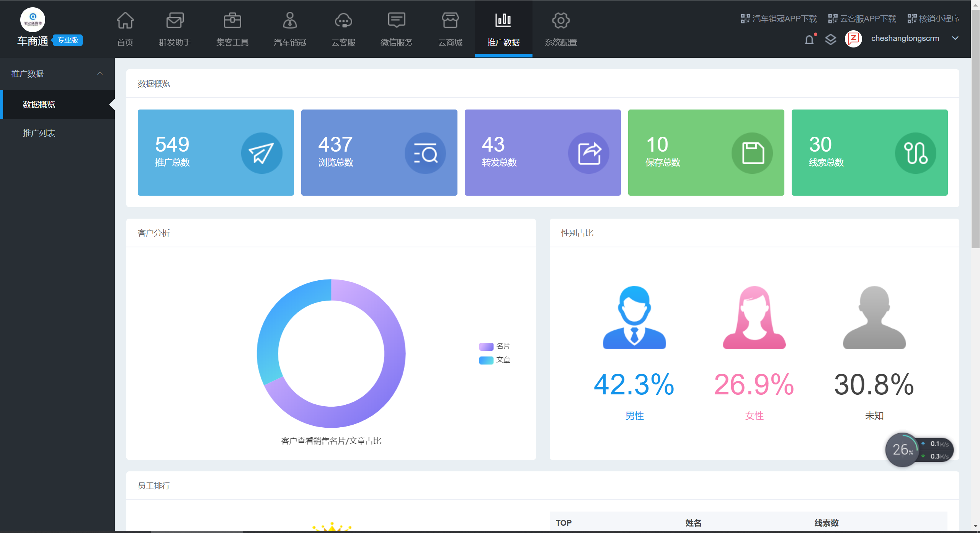The width and height of the screenshot is (980, 533).
Task: Open 云商城 store icon
Action: (450, 21)
